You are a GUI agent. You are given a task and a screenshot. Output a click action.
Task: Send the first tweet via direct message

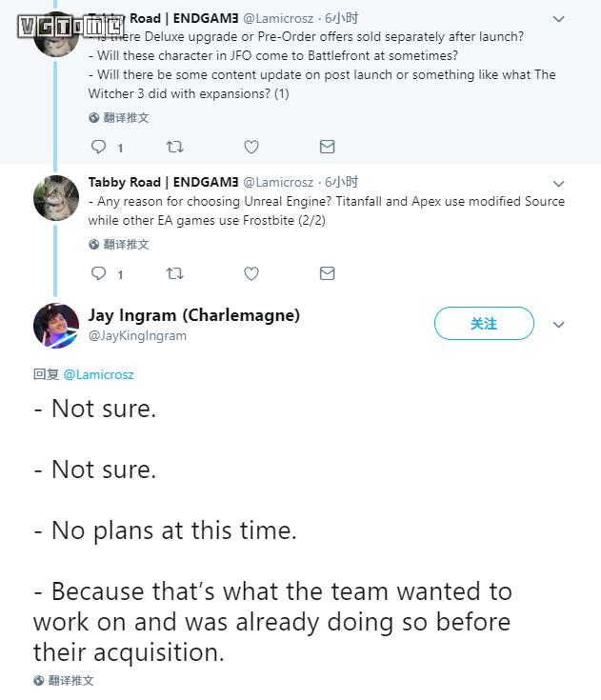click(327, 147)
